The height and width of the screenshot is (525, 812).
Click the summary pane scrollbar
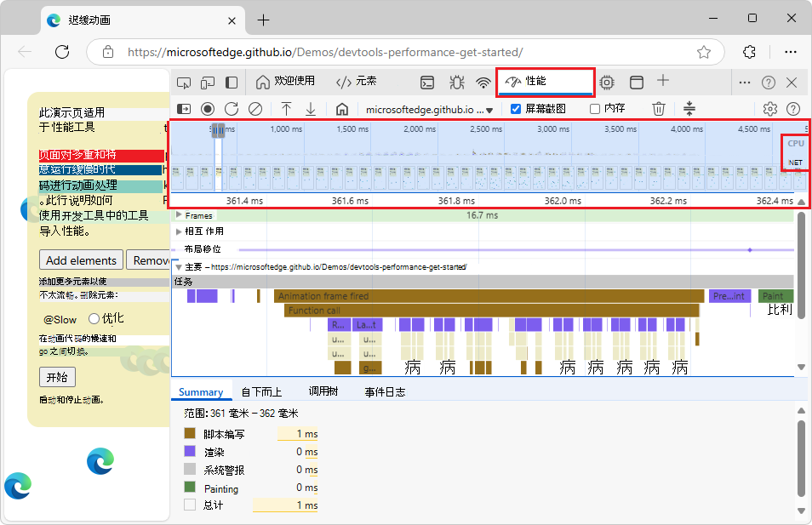(x=801, y=459)
